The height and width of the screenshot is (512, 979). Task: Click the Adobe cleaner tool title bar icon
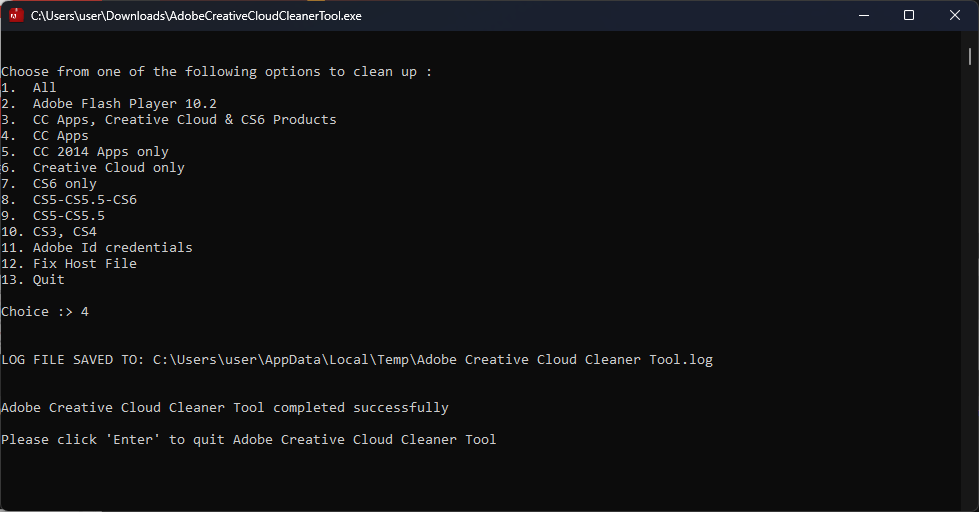(x=16, y=16)
